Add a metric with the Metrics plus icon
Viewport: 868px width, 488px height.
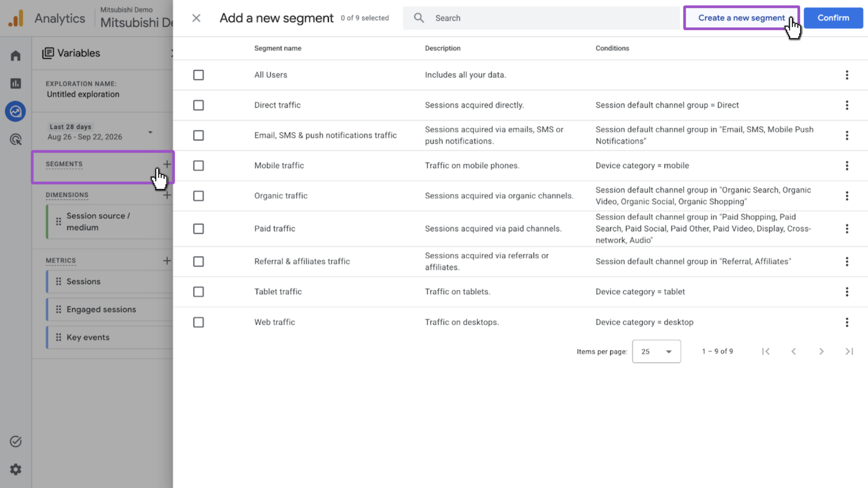[x=167, y=261]
